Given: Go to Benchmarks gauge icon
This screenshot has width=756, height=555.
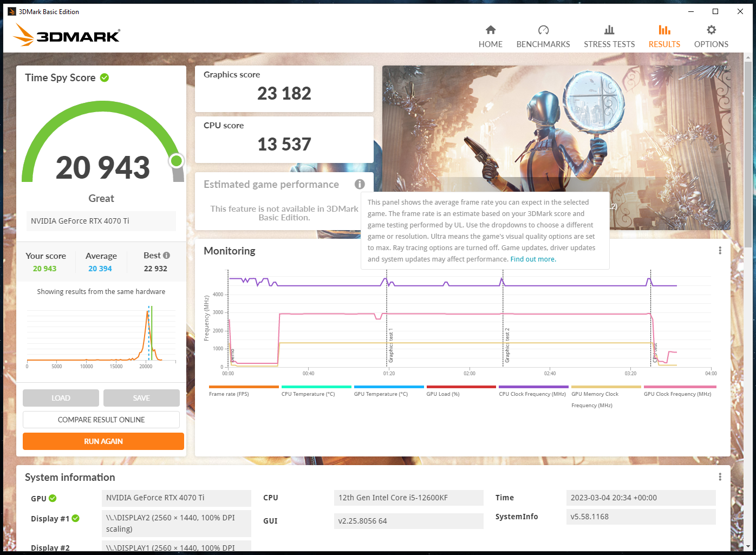Looking at the screenshot, I should 543,30.
